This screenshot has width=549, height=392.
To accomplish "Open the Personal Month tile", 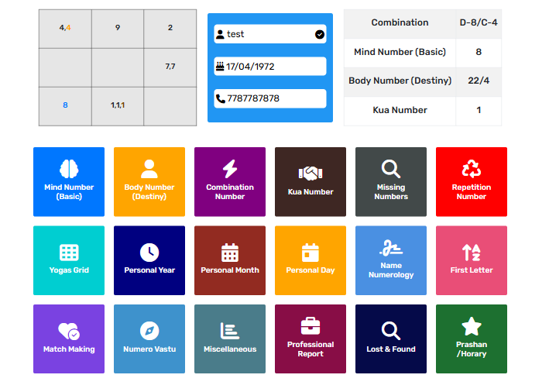I will click(230, 260).
